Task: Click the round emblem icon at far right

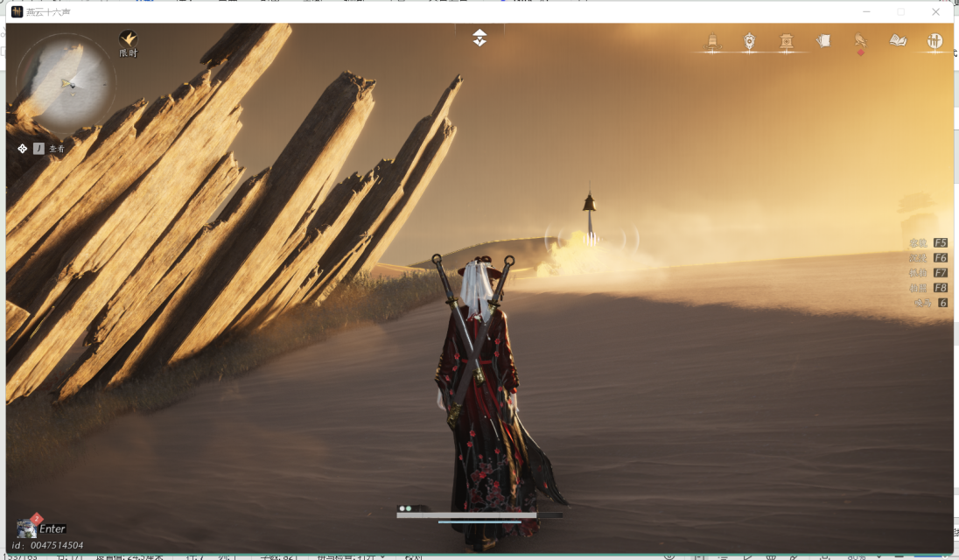Action: [934, 41]
